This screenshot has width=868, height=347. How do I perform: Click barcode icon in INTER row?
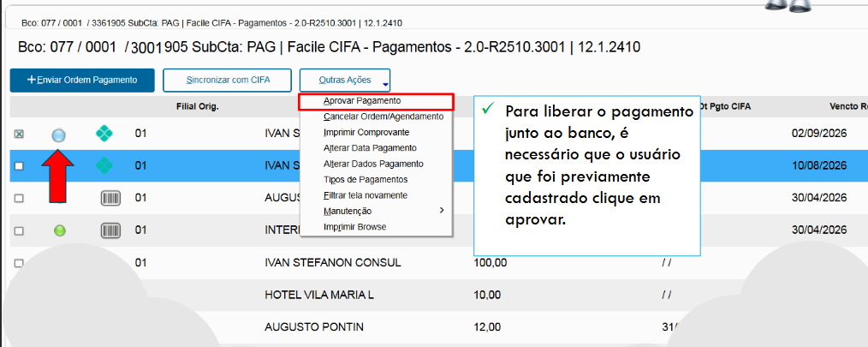tap(110, 230)
